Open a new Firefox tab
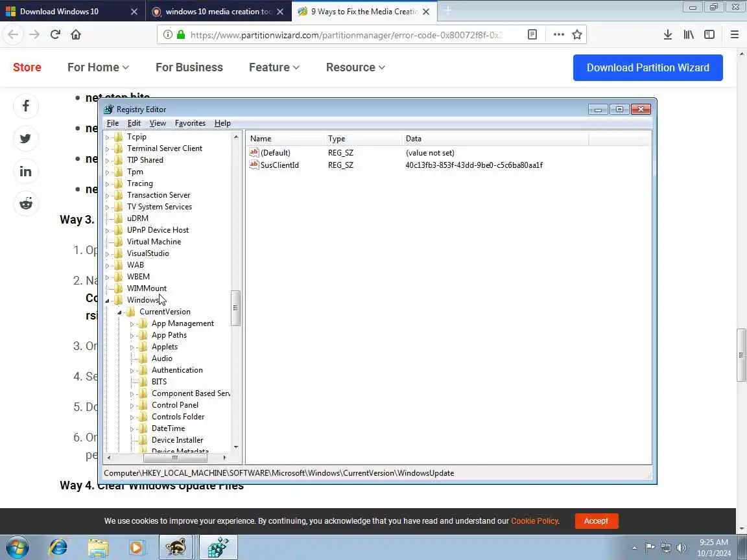The width and height of the screenshot is (747, 560). 447,10
